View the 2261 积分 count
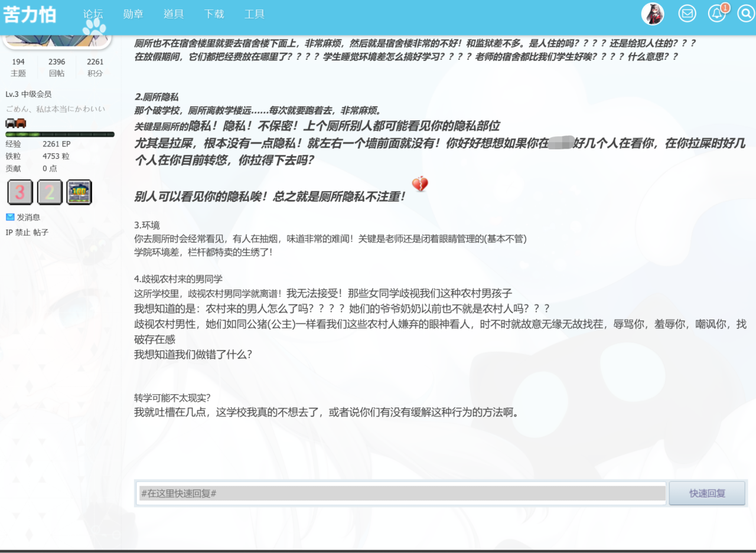This screenshot has height=553, width=756. (x=95, y=67)
